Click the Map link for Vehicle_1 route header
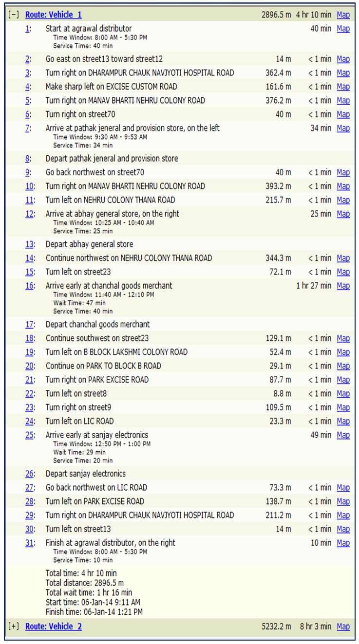Viewport: 359px width, 644px height. (343, 15)
